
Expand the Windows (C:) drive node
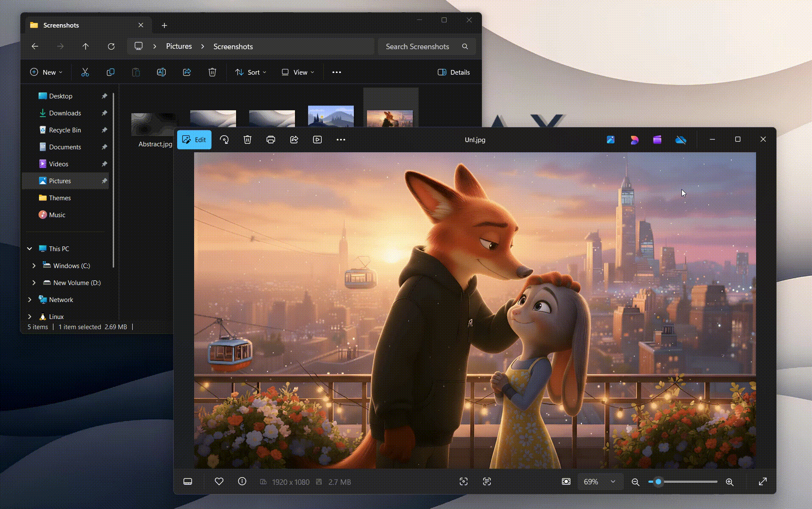point(34,266)
